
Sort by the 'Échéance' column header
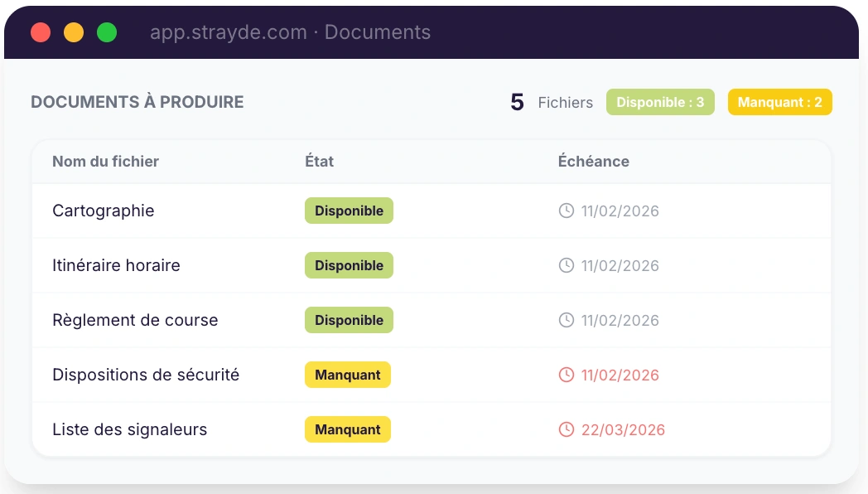click(x=593, y=162)
